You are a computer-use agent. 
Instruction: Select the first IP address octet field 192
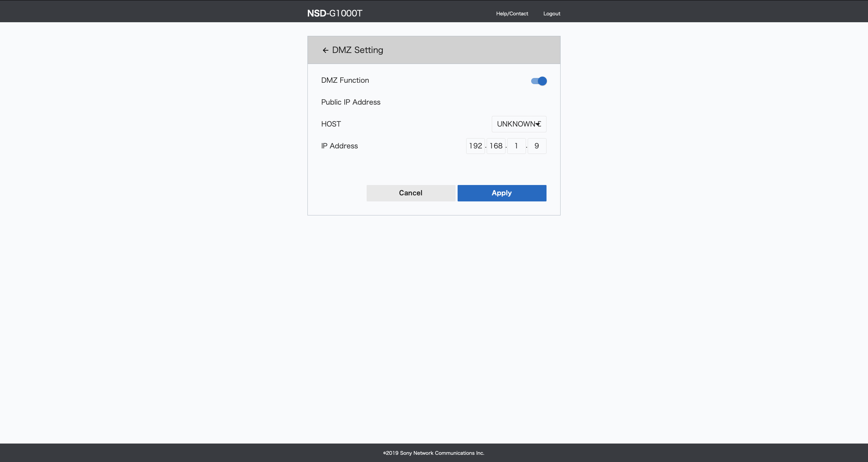(x=475, y=146)
